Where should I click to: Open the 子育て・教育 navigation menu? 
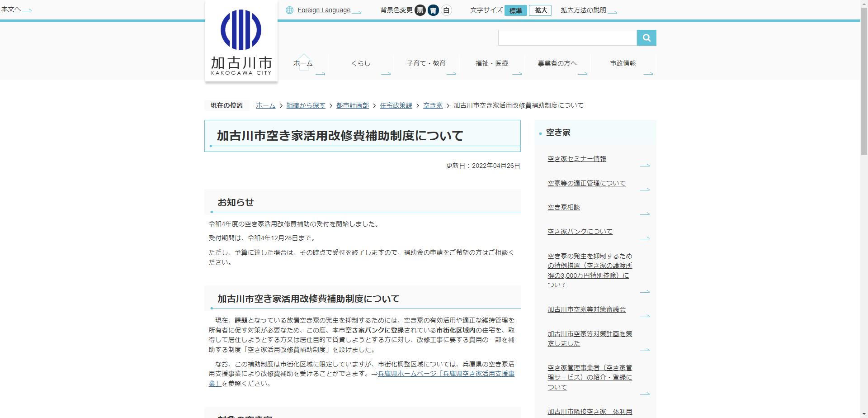[x=426, y=63]
